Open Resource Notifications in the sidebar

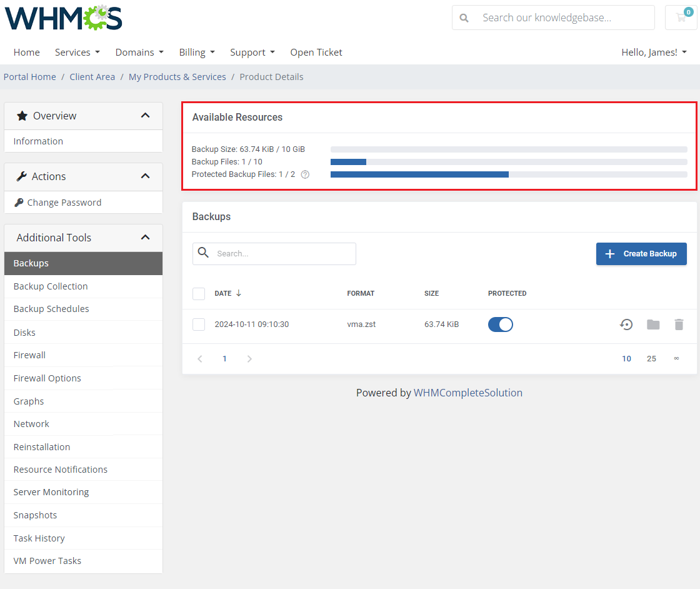[x=84, y=470]
